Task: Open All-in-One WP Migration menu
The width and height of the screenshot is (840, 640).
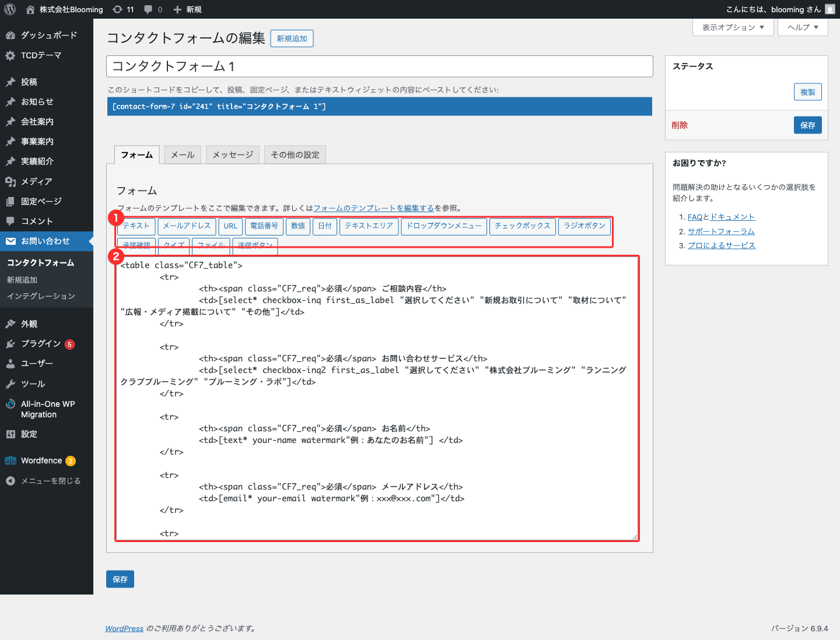Action: click(x=47, y=409)
